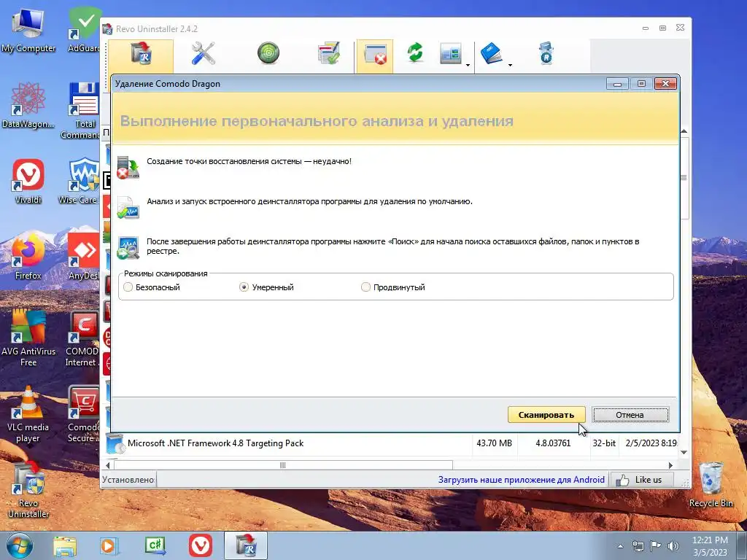Open Vivaldi from the taskbar
The image size is (747, 560).
(x=201, y=545)
